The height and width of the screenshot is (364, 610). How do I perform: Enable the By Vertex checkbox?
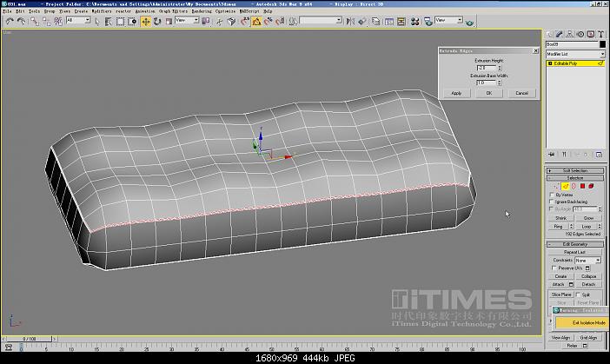pyautogui.click(x=552, y=195)
